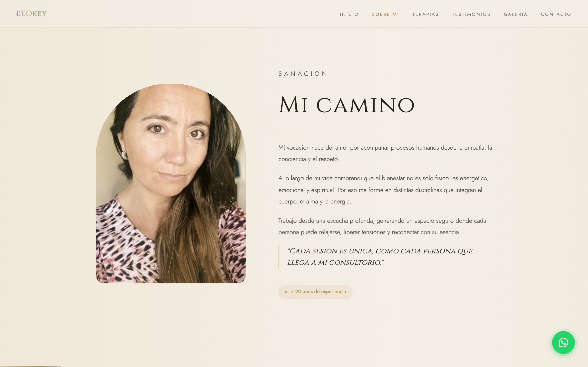588x367 pixels.
Task: Click the paragraph starting 'Mi vocacion nace'
Action: 385,153
